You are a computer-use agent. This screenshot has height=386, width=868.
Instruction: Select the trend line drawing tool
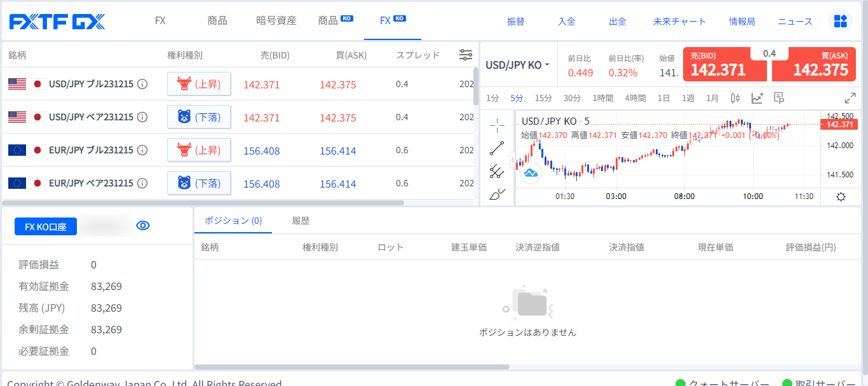[x=497, y=148]
